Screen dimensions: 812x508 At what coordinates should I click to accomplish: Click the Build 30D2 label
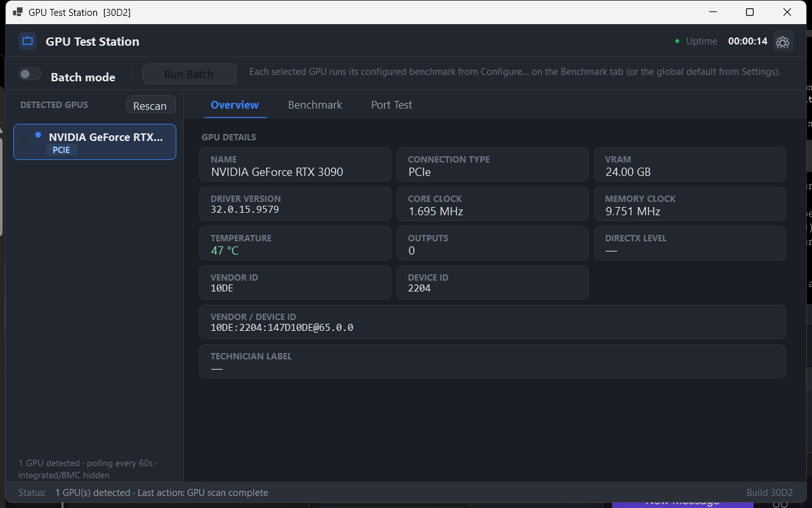(769, 493)
